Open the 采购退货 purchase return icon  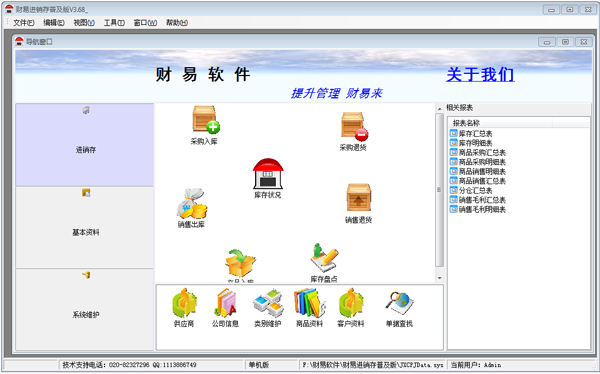pos(354,126)
